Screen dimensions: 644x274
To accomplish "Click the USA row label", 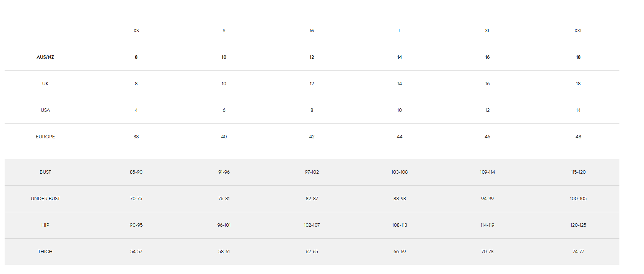I will pyautogui.click(x=45, y=110).
